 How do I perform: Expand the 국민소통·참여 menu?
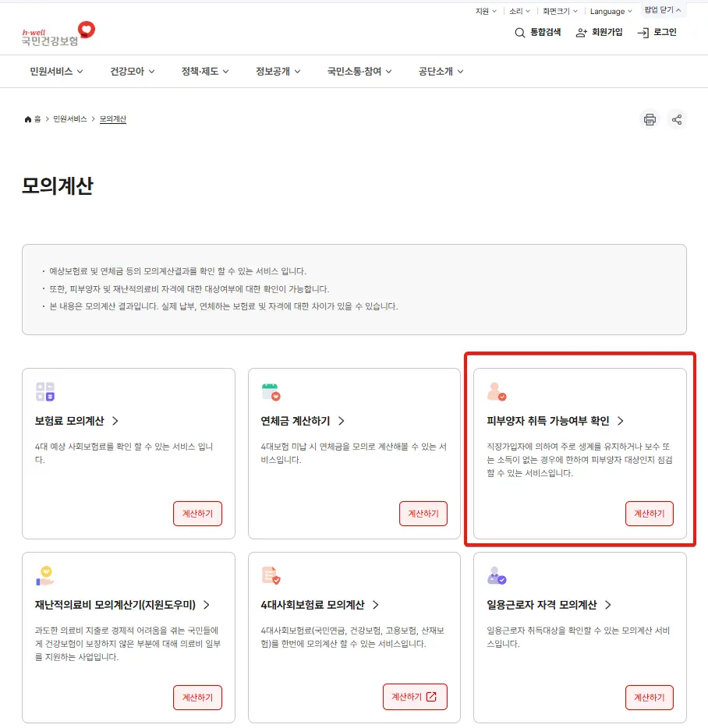tap(359, 71)
